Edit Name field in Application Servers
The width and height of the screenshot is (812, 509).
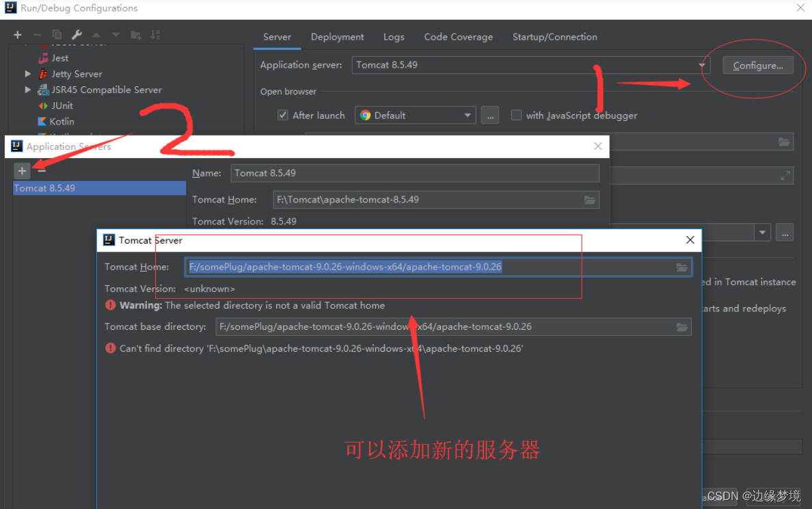click(x=415, y=173)
